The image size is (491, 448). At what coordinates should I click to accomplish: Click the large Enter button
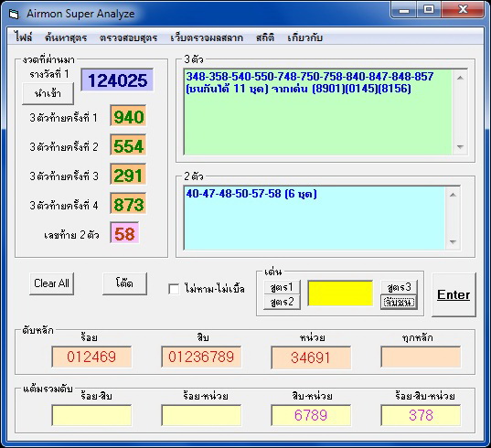click(454, 295)
